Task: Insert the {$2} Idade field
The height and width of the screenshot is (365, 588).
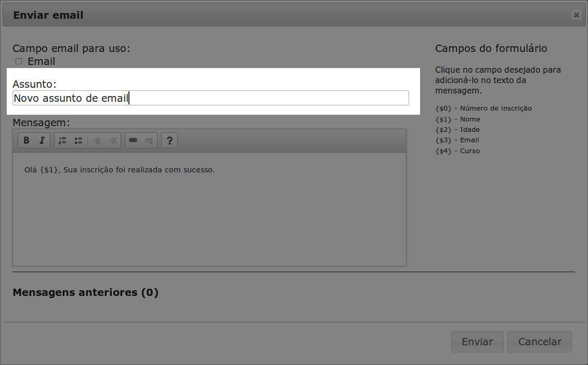Action: pyautogui.click(x=457, y=130)
